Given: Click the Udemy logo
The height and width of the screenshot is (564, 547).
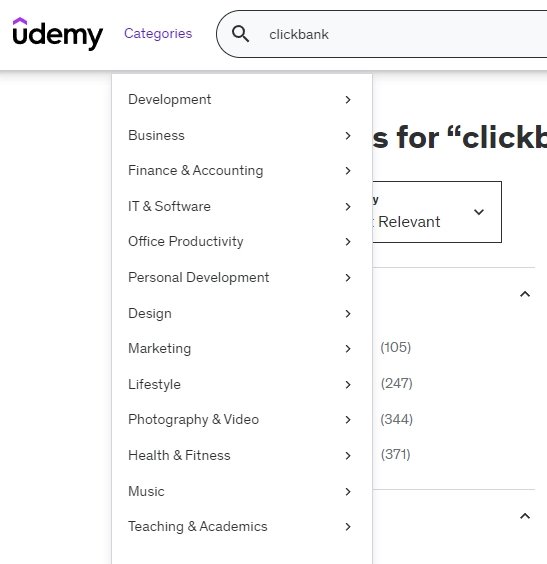Looking at the screenshot, I should click(x=58, y=33).
